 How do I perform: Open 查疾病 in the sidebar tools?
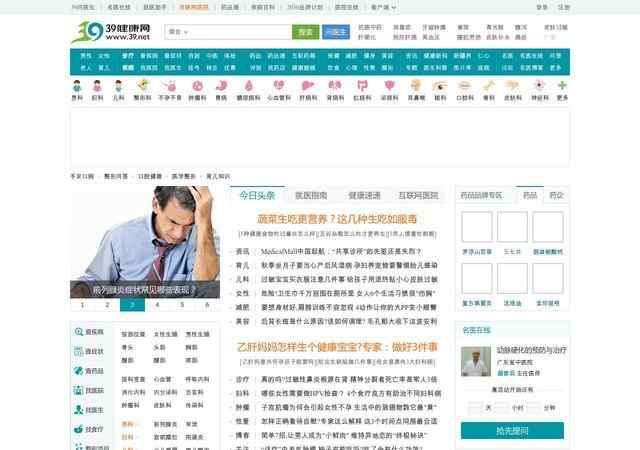[89, 332]
